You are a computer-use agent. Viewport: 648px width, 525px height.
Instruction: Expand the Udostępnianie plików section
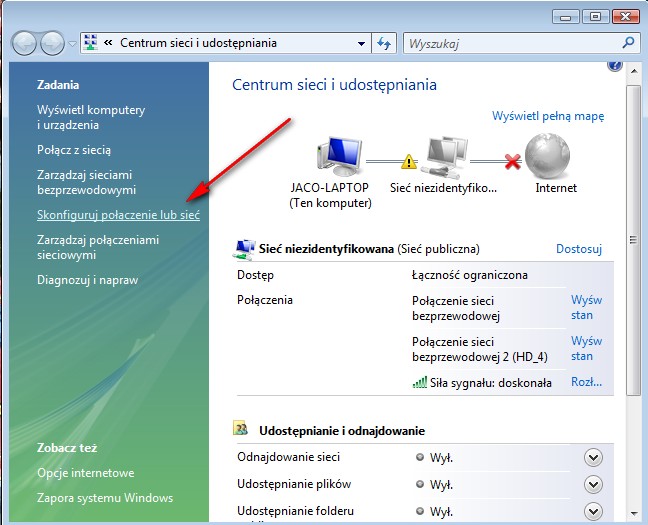(x=593, y=485)
